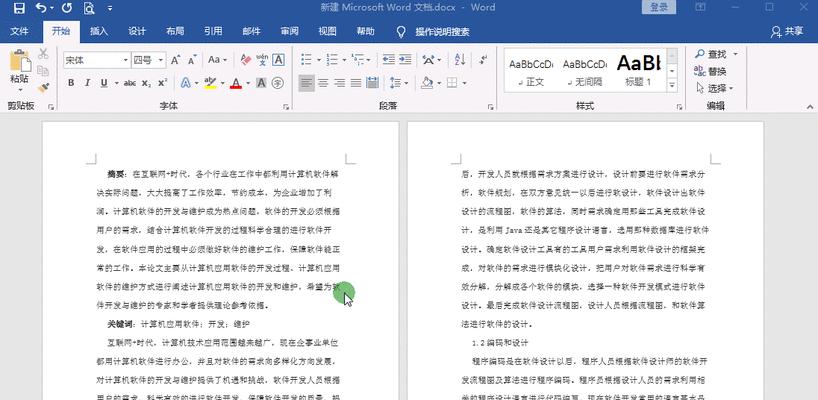Screen dimensions: 818x400
Task: Open the line spacing dropdown
Action: (399, 83)
